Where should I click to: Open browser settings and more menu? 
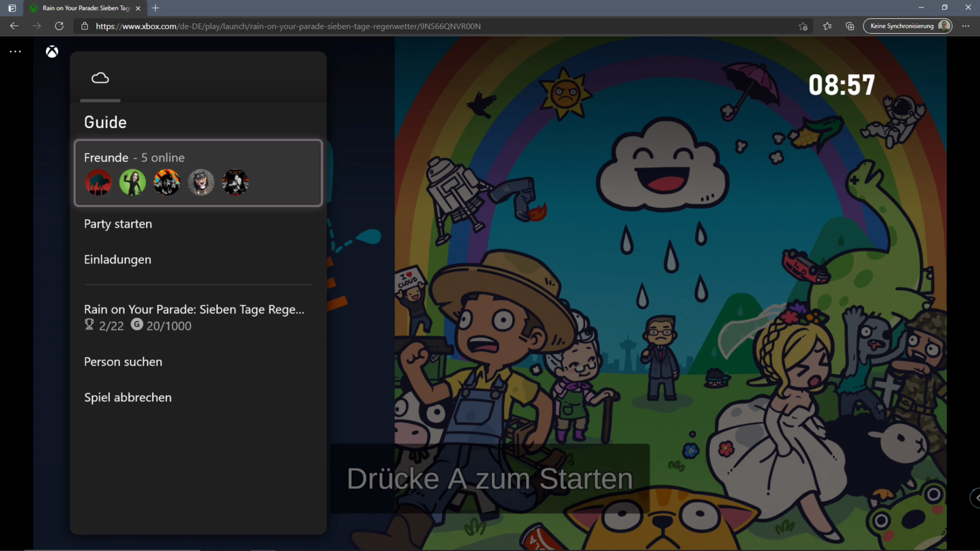(x=966, y=26)
